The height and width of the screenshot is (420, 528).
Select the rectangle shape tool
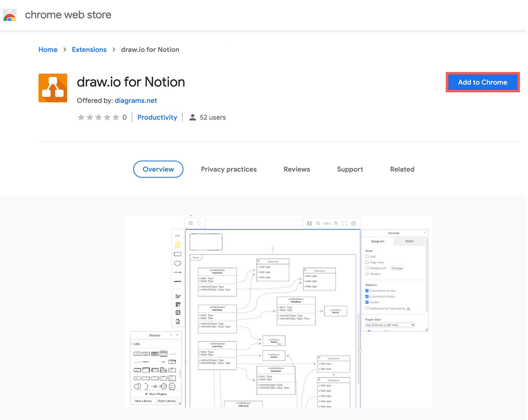(x=178, y=254)
